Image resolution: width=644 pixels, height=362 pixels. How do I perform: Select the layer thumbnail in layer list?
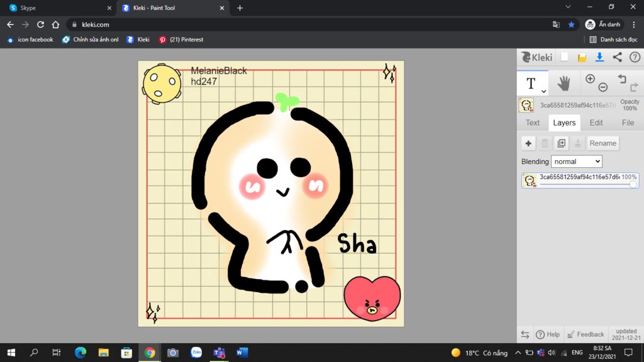tap(530, 180)
